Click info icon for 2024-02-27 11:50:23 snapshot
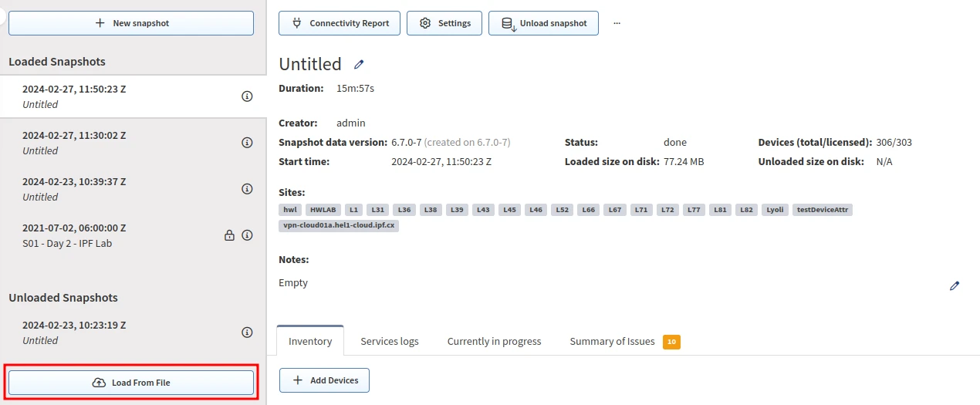 coord(247,96)
